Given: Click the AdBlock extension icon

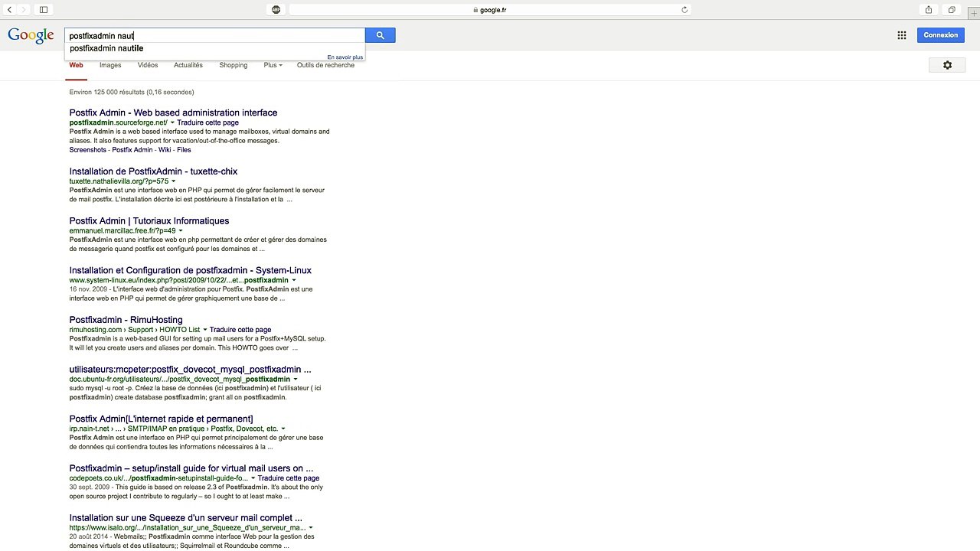Looking at the screenshot, I should 276,10.
